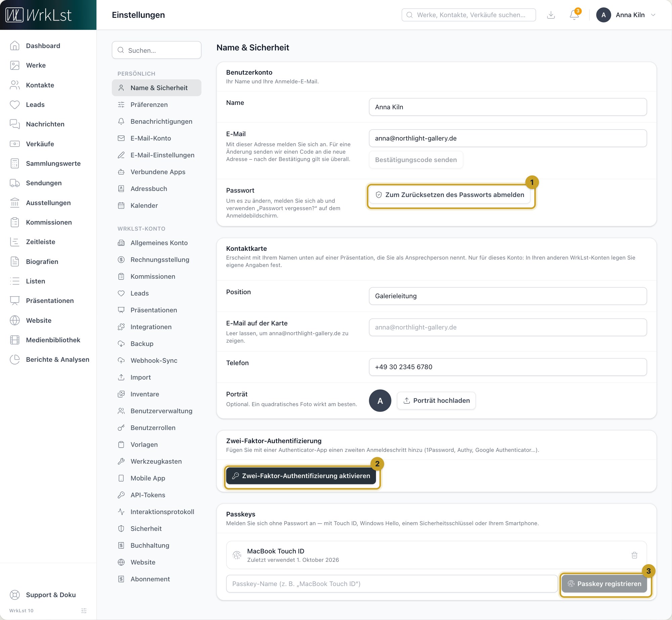Click the Website item under WrkLst-Konto
Screen dimensions: 672x620
pyautogui.click(x=157, y=562)
